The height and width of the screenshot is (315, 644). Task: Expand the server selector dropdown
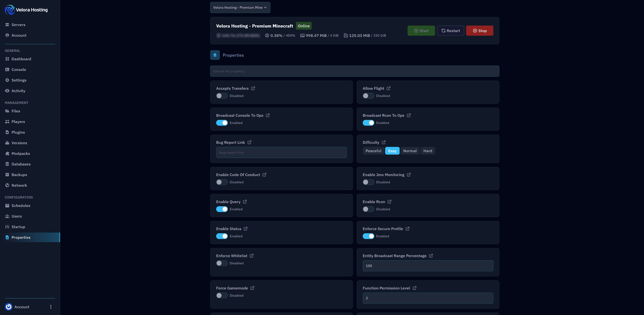click(x=240, y=7)
